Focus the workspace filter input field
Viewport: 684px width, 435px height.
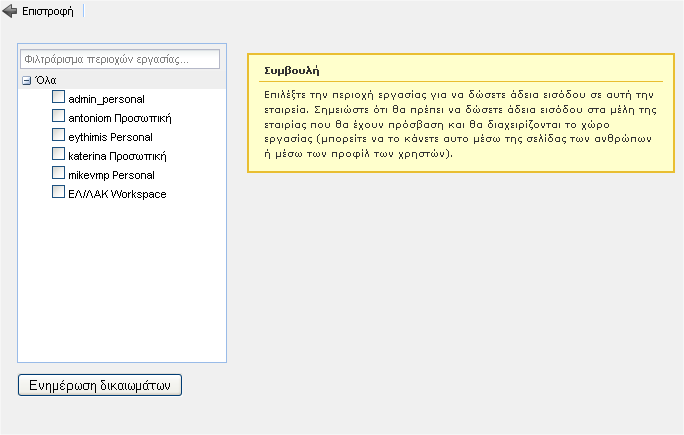119,60
